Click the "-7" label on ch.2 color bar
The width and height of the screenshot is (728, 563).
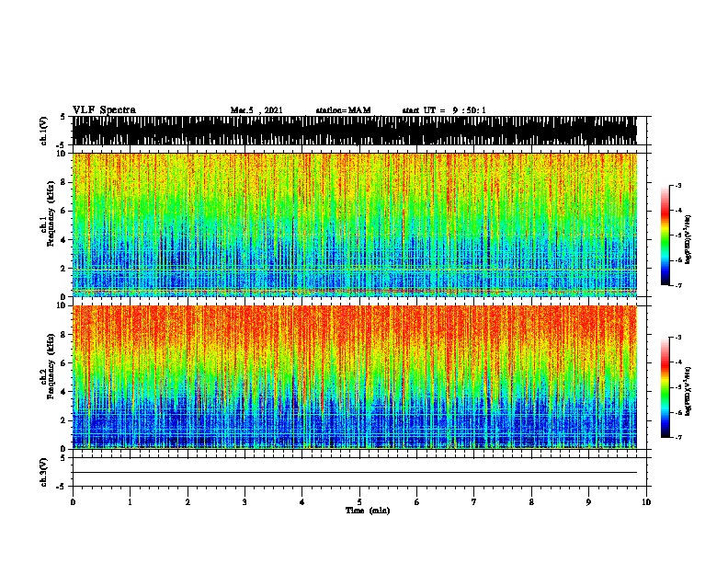[x=677, y=437]
